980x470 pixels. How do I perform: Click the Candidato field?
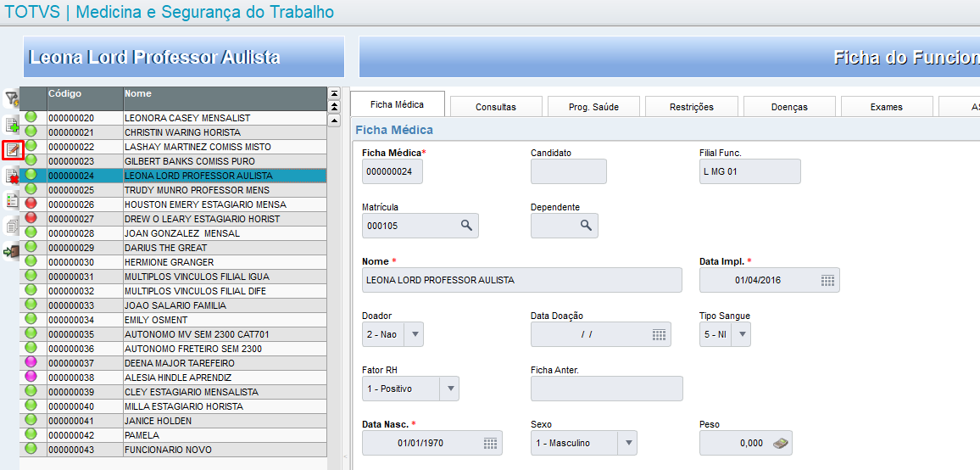click(569, 171)
